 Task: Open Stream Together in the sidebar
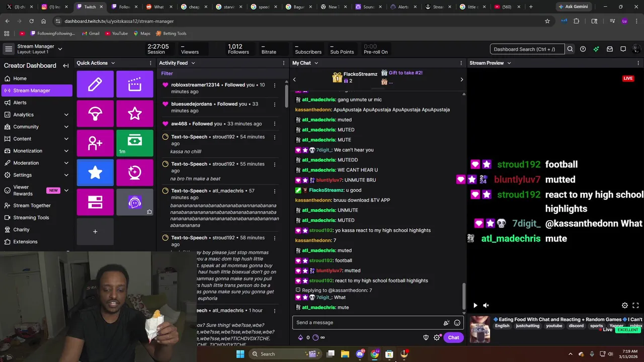(36, 206)
